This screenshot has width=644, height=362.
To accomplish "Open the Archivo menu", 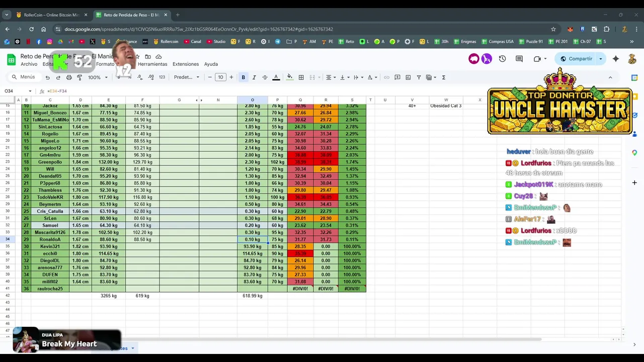I will (29, 64).
